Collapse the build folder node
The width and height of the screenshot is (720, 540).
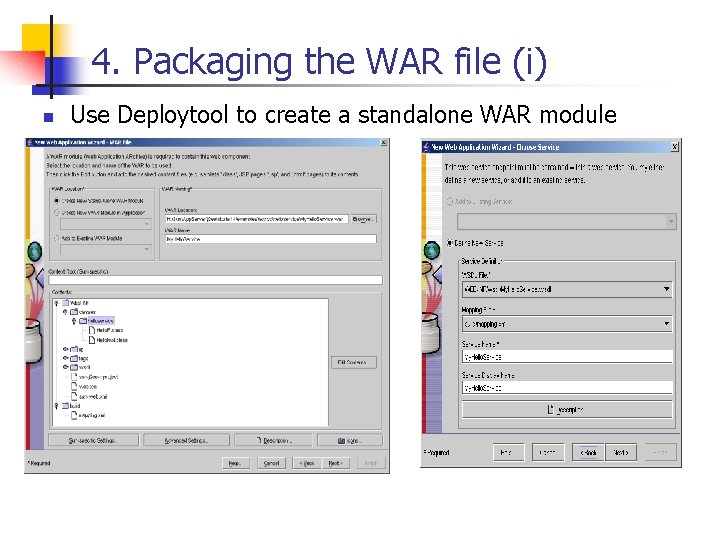coord(57,406)
